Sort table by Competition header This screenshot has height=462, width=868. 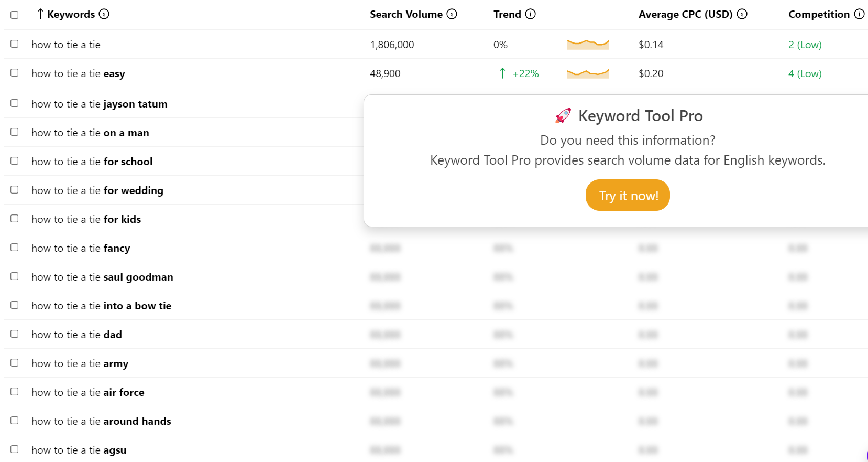tap(819, 14)
